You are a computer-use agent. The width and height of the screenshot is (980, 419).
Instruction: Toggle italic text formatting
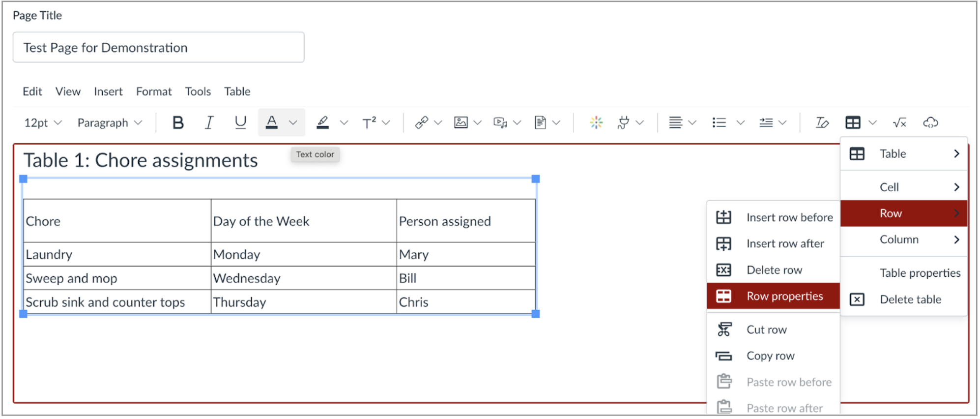[209, 122]
